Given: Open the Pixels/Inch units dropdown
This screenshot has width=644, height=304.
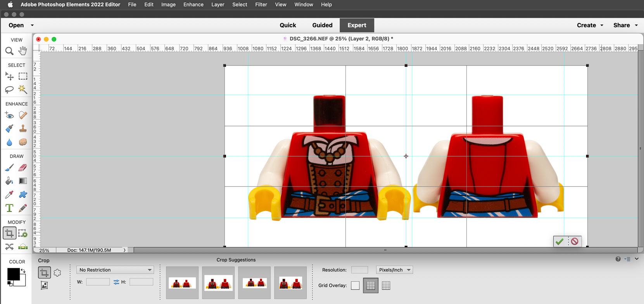Looking at the screenshot, I should point(394,270).
